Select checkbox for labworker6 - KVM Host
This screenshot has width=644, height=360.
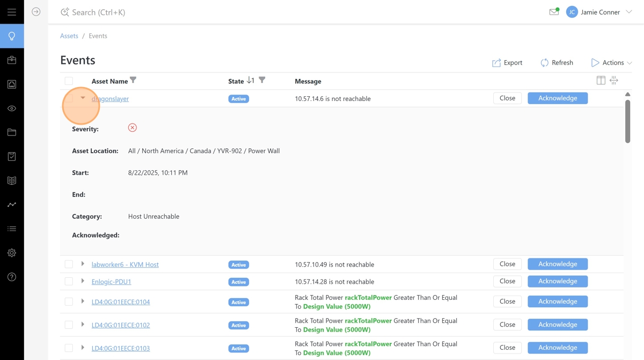click(x=69, y=264)
